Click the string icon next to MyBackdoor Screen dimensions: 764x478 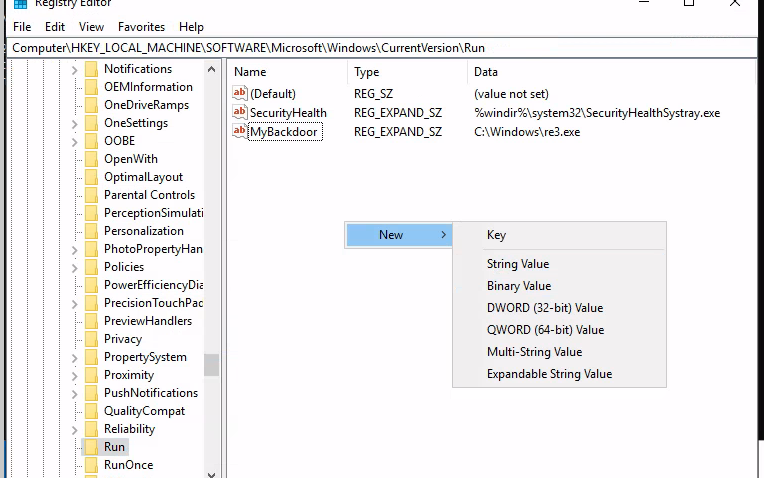tap(239, 131)
